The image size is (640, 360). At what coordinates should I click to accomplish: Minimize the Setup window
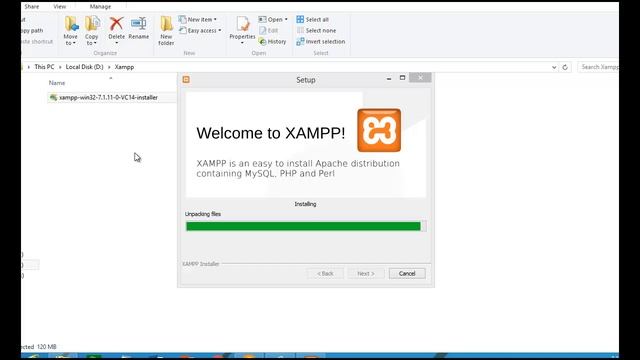coord(389,78)
